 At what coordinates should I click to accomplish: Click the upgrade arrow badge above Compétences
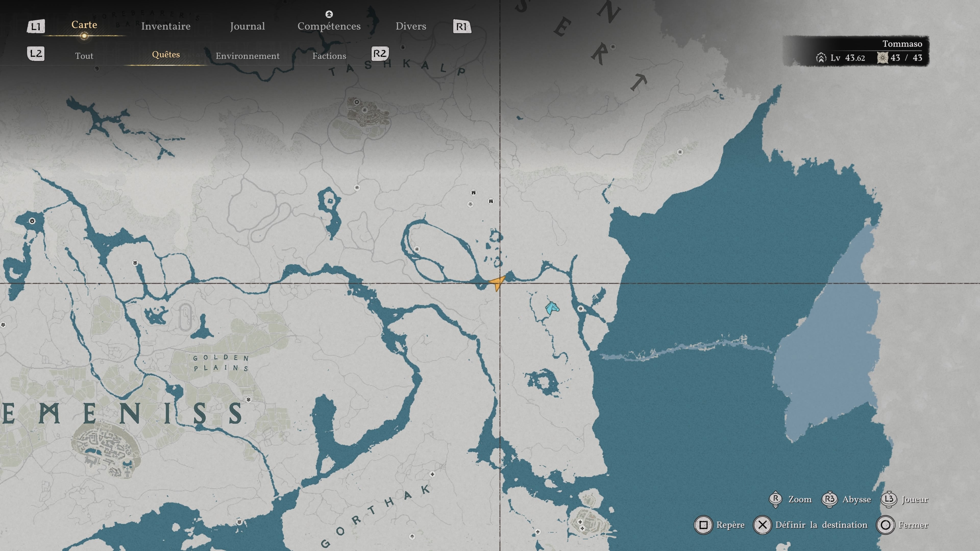tap(329, 14)
